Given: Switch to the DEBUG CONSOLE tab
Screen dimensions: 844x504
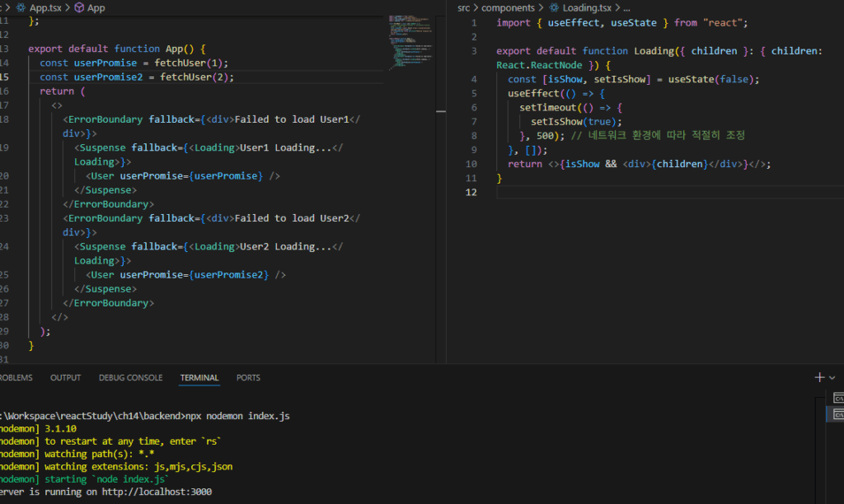Looking at the screenshot, I should (x=130, y=377).
